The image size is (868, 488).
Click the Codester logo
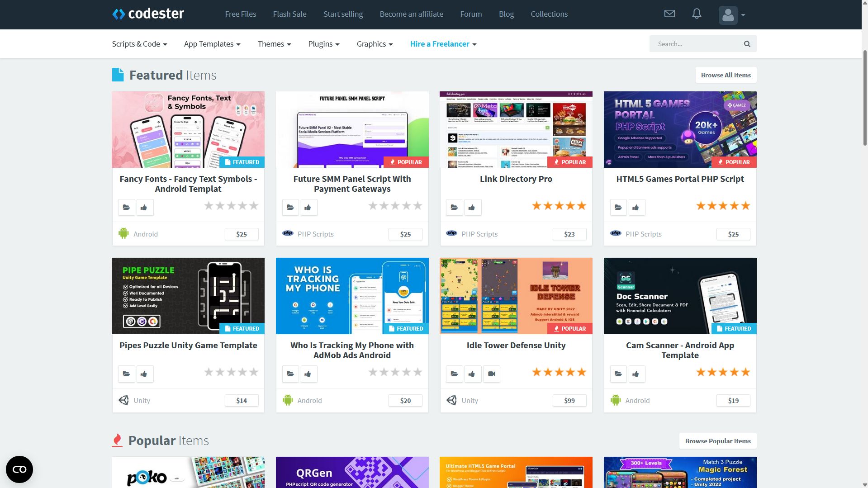pos(148,14)
